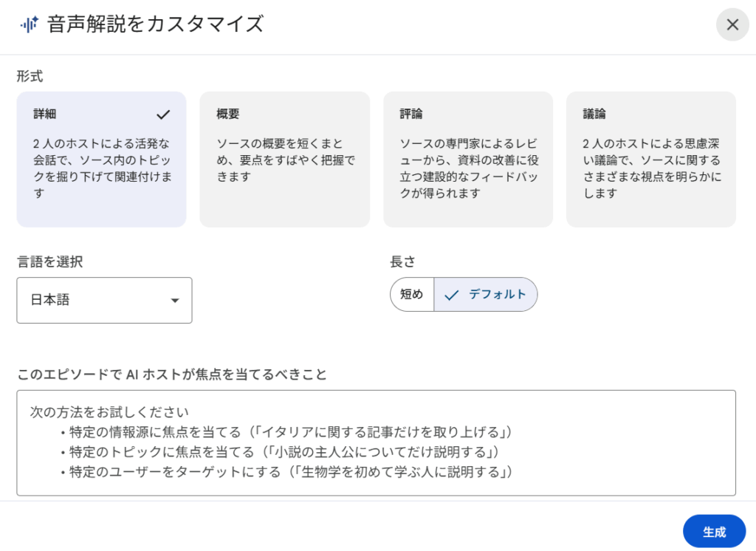Click the 形式 section heading
This screenshot has height=551, width=756.
pyautogui.click(x=30, y=75)
